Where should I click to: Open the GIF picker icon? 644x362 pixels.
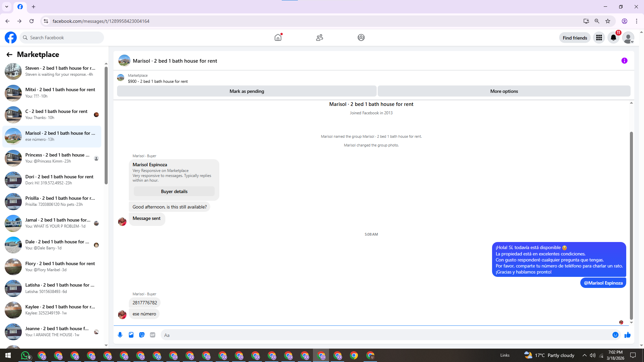tap(153, 335)
